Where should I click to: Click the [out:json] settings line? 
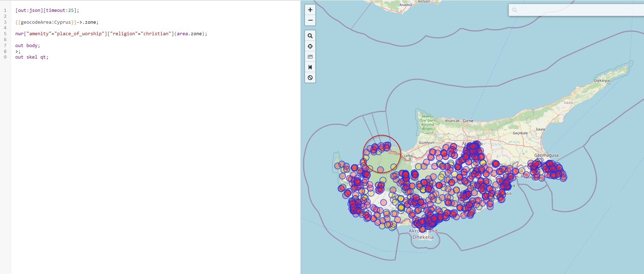click(47, 10)
